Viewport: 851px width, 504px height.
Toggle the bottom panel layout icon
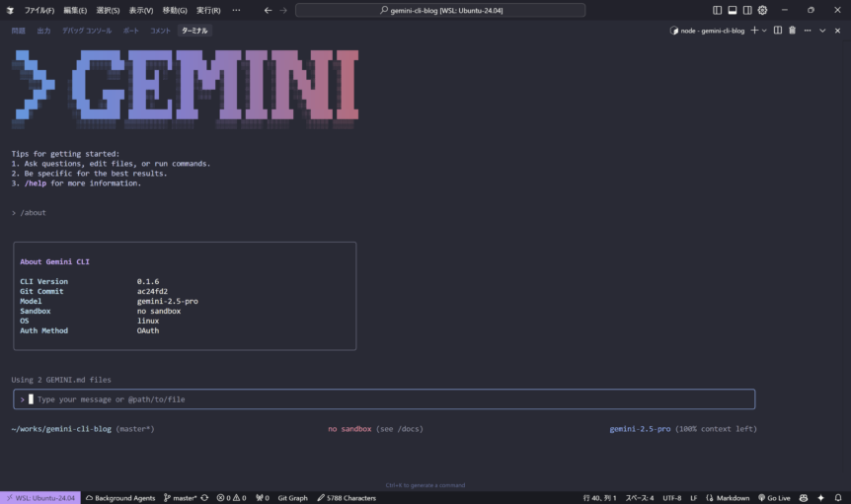(733, 10)
